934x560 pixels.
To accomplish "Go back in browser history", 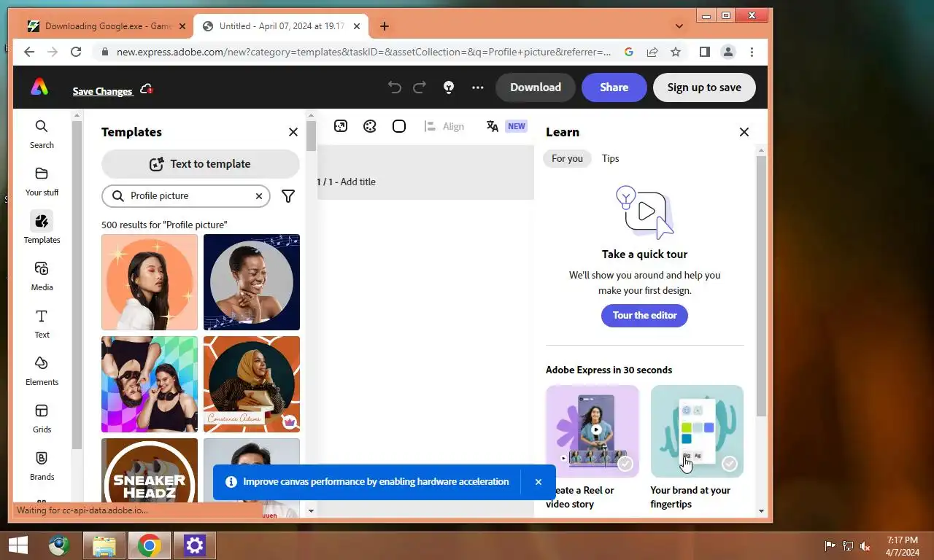I will point(29,52).
